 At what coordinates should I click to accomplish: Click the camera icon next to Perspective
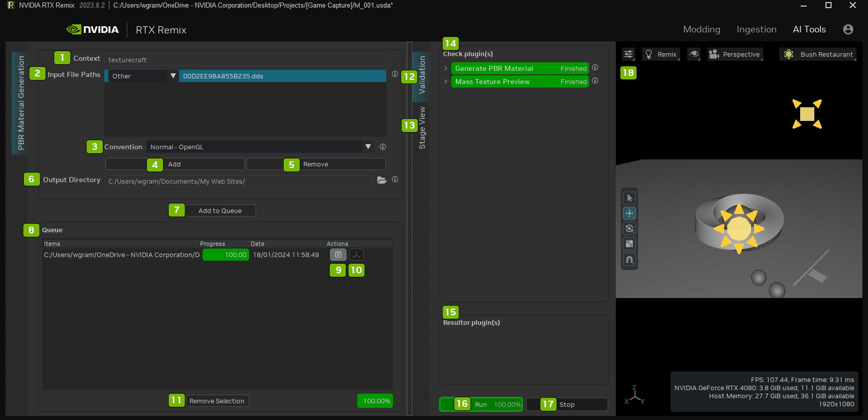coord(714,54)
